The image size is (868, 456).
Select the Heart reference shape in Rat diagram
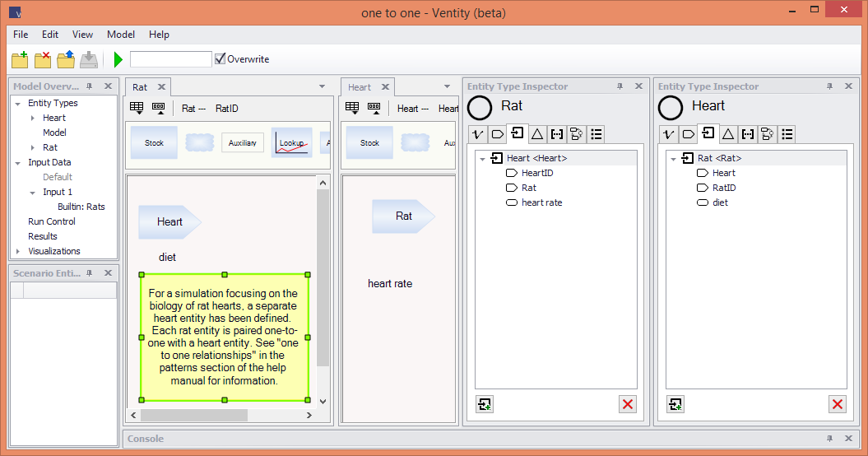click(x=169, y=221)
